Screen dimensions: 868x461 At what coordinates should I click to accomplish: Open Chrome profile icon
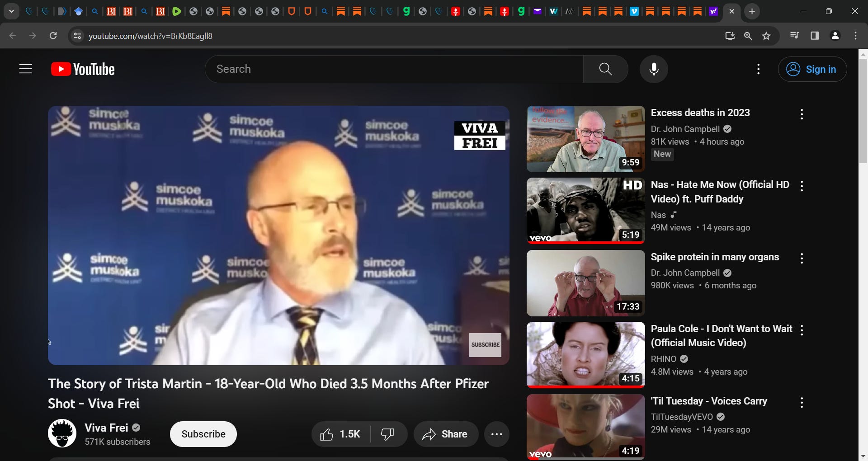(x=835, y=36)
